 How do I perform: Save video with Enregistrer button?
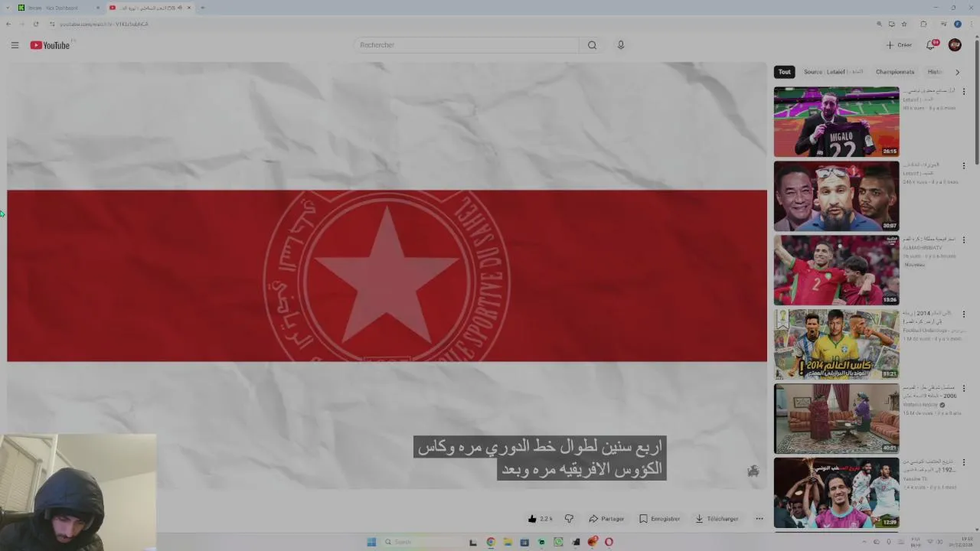660,519
